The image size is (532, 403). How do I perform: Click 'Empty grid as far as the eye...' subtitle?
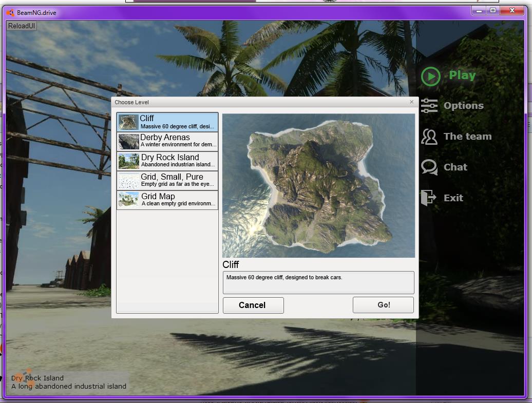(x=178, y=184)
